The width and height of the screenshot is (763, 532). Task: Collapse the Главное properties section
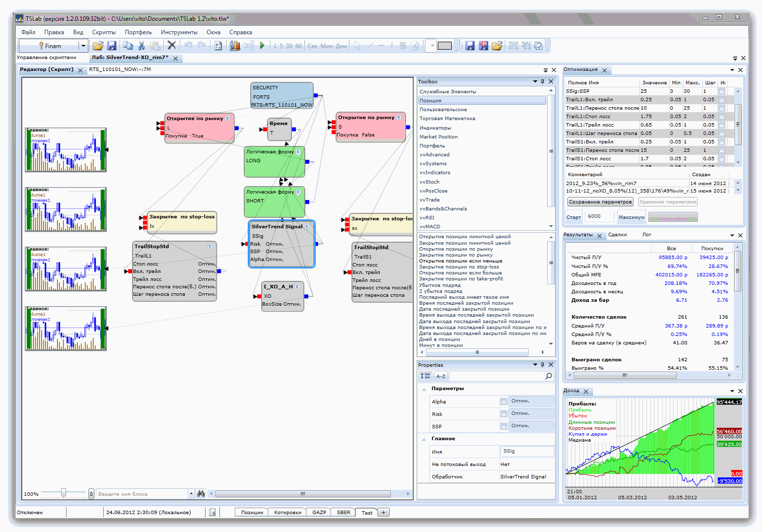[x=424, y=439]
